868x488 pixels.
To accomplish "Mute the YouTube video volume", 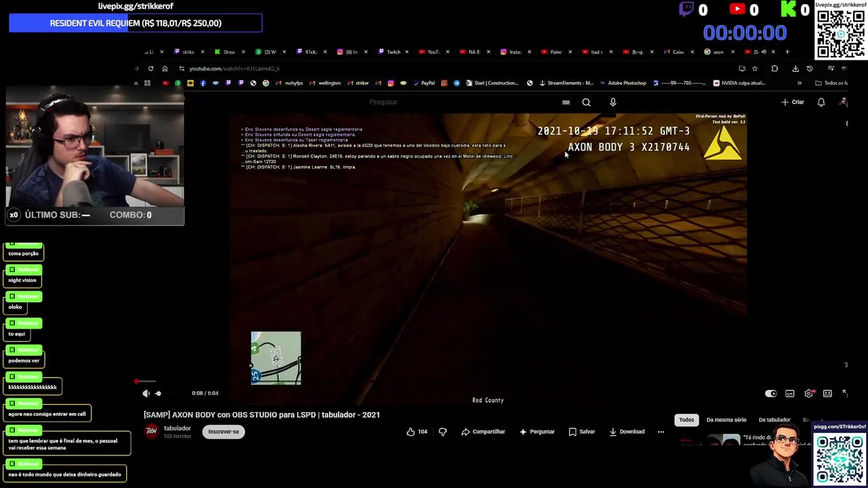I will [x=146, y=393].
